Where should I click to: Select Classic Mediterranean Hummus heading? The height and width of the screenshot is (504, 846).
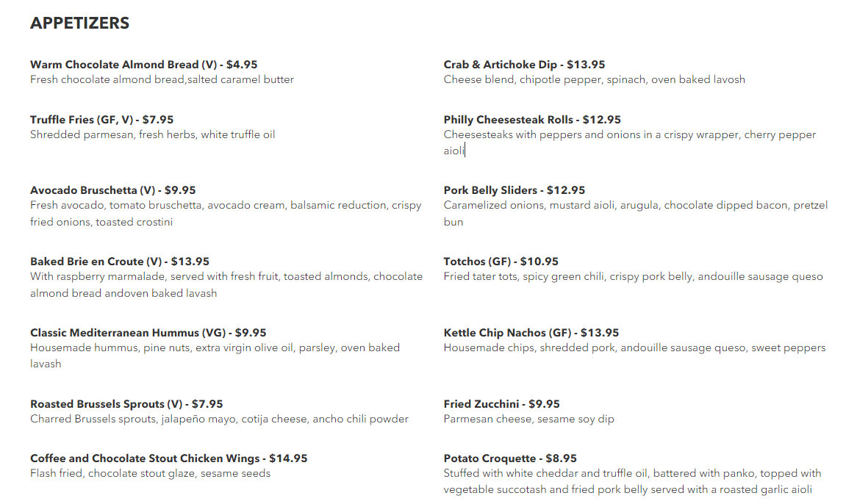point(148,333)
